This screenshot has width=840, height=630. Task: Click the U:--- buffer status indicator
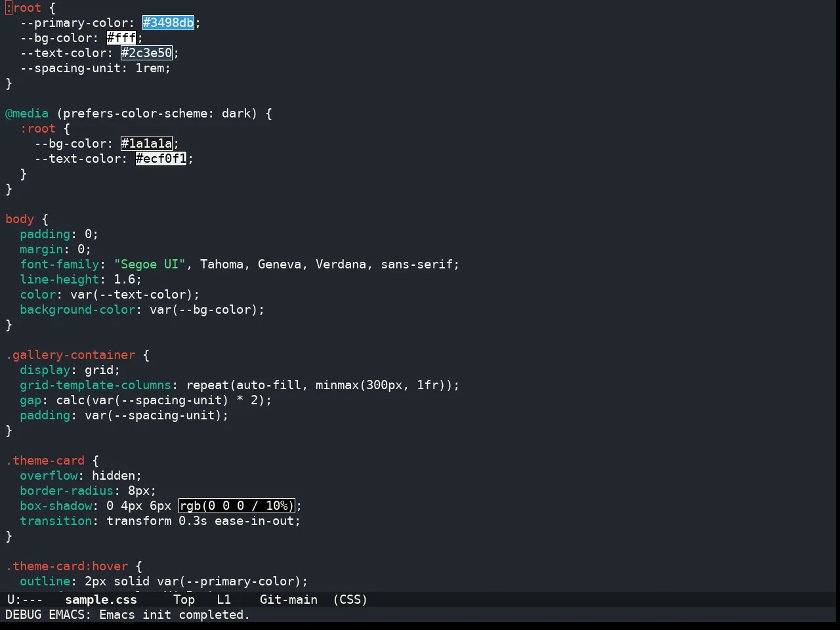(x=25, y=600)
